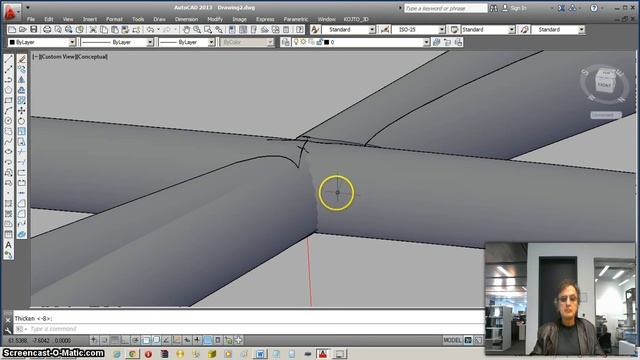Click the New drawing icon
Screen dimensions: 640x360
point(12,29)
